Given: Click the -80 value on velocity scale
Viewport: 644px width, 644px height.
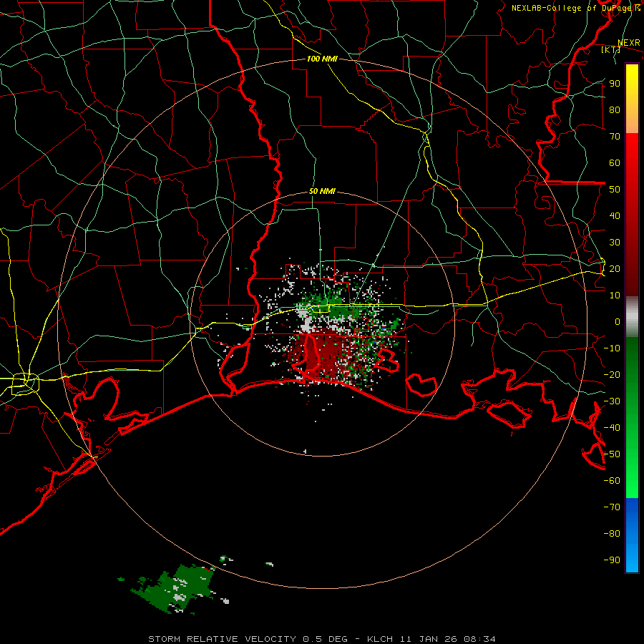Looking at the screenshot, I should 612,534.
